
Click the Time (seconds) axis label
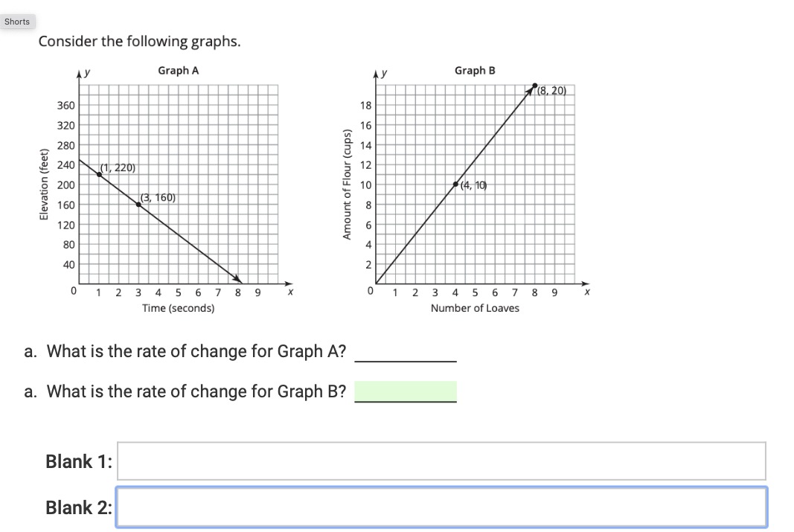[179, 308]
